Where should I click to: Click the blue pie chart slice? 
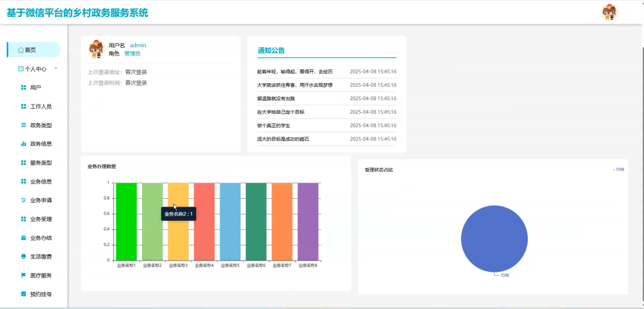[x=494, y=239]
